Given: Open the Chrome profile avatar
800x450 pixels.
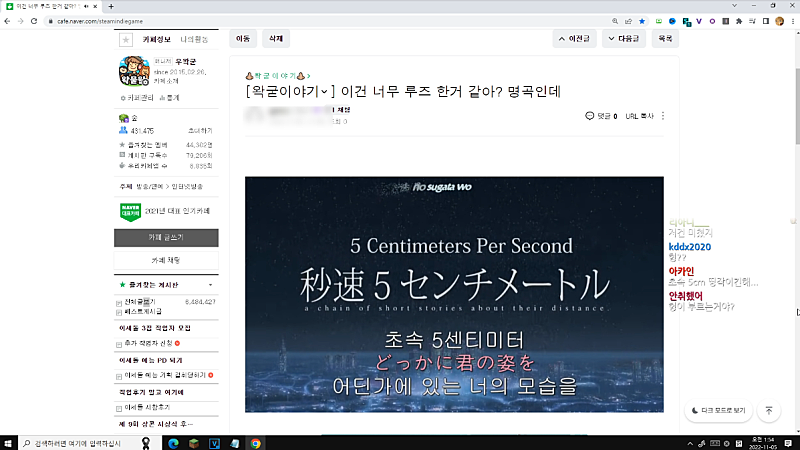Looking at the screenshot, I should click(x=779, y=21).
